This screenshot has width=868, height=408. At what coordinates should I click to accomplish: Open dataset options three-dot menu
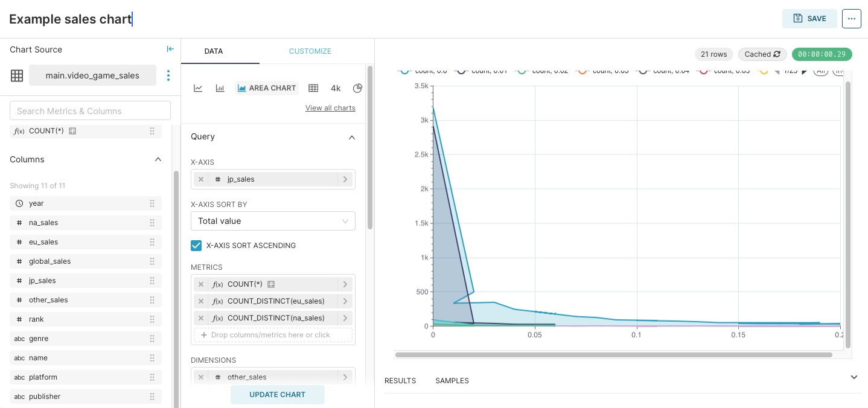pyautogui.click(x=168, y=75)
